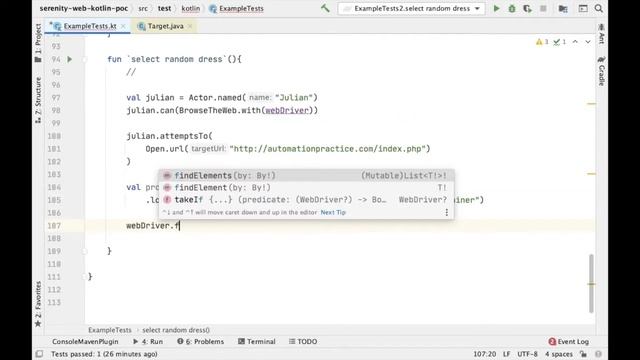Click the tool window quick access icon in status bar

(x=39, y=354)
